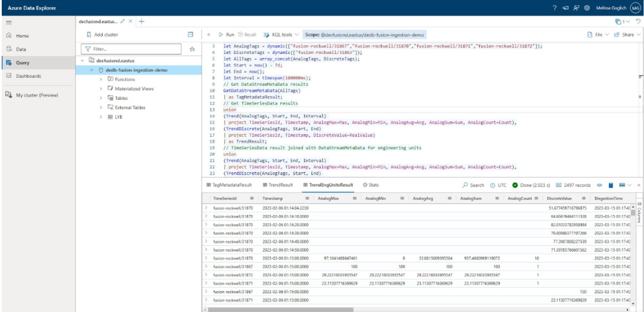Go to Home in sidebar

coord(23,36)
